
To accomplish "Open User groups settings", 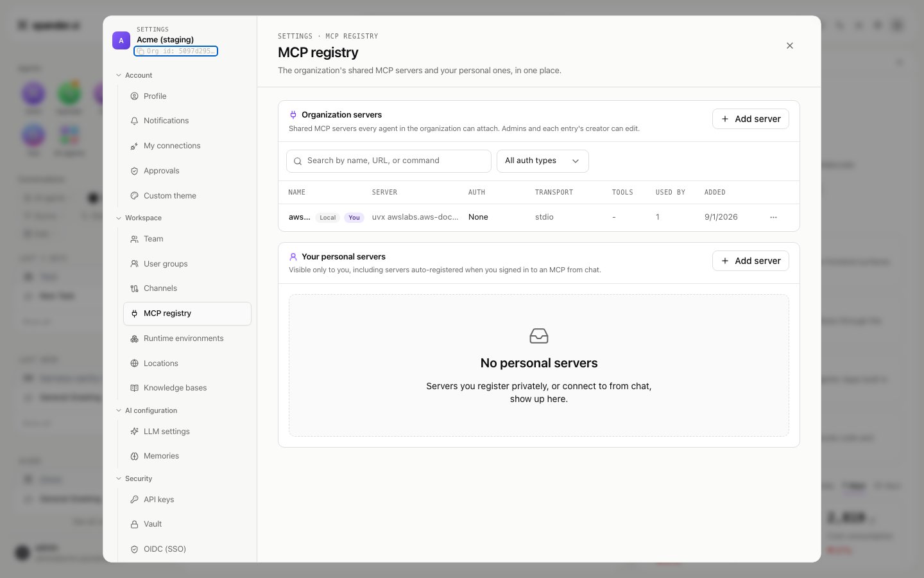I will click(x=187, y=264).
